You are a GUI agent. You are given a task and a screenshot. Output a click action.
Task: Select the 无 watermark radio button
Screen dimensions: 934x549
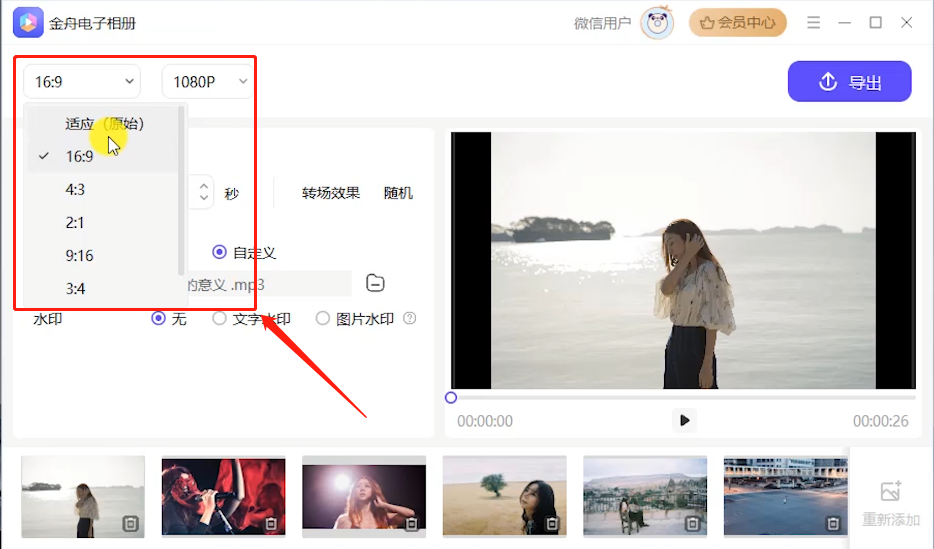tap(158, 319)
